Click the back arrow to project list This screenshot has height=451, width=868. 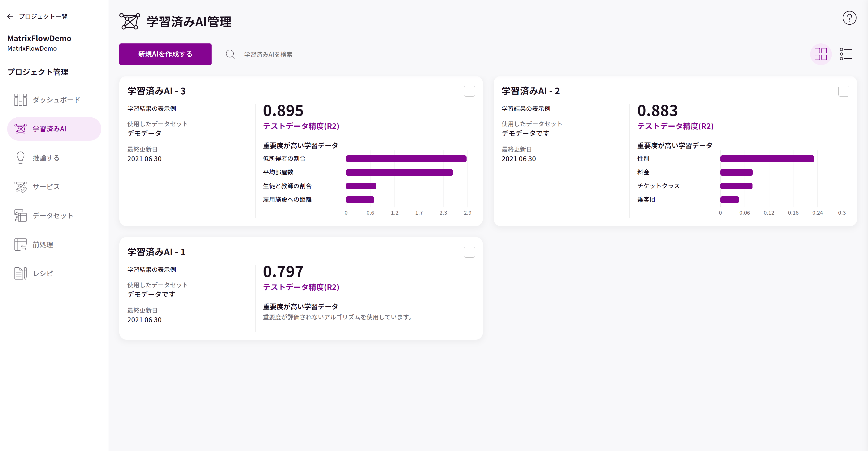(x=10, y=17)
